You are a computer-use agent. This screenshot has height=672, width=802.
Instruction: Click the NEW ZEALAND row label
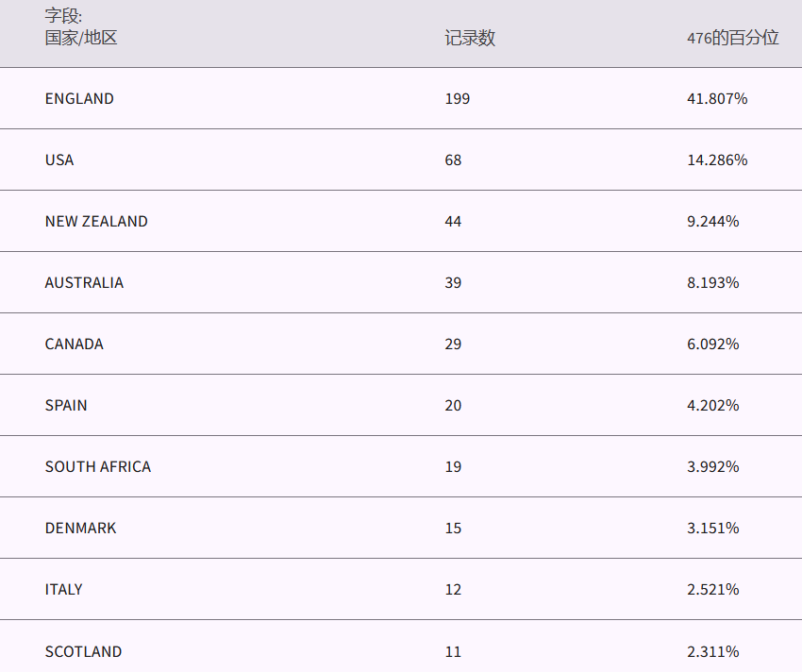[96, 221]
